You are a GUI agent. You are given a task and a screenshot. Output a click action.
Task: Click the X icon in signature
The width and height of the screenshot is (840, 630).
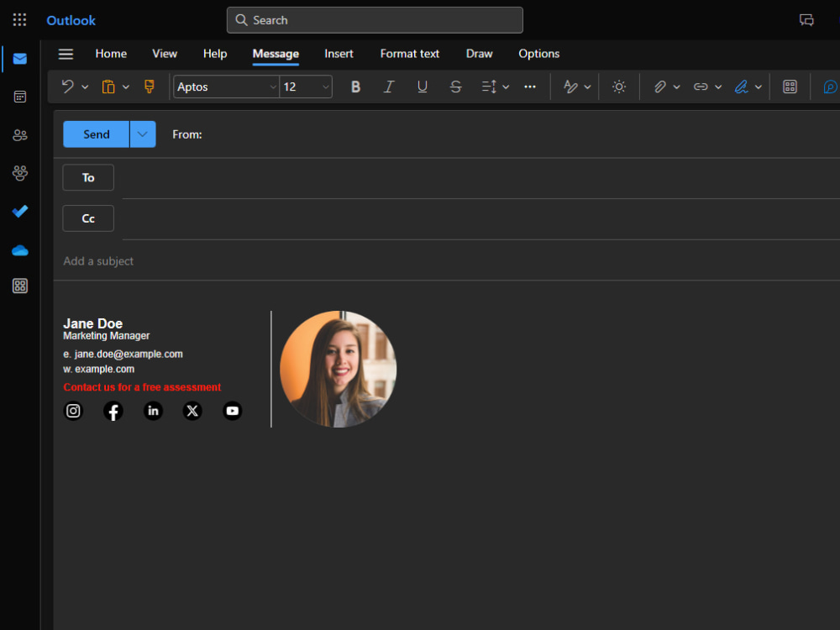pos(192,411)
